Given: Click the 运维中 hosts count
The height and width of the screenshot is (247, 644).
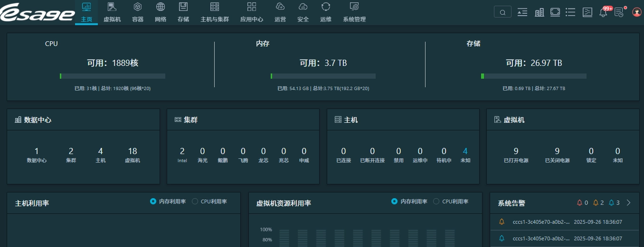Looking at the screenshot, I should 420,151.
